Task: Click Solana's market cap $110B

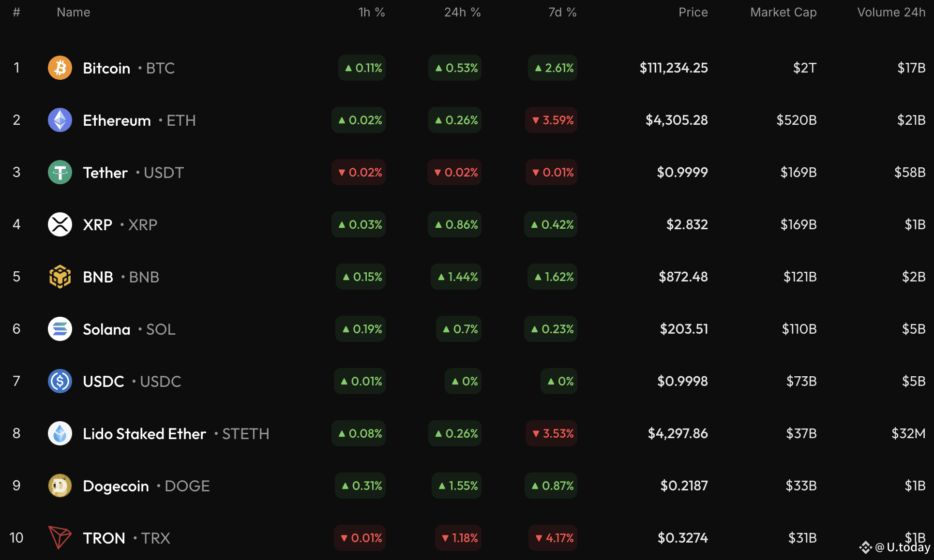Action: 799,329
